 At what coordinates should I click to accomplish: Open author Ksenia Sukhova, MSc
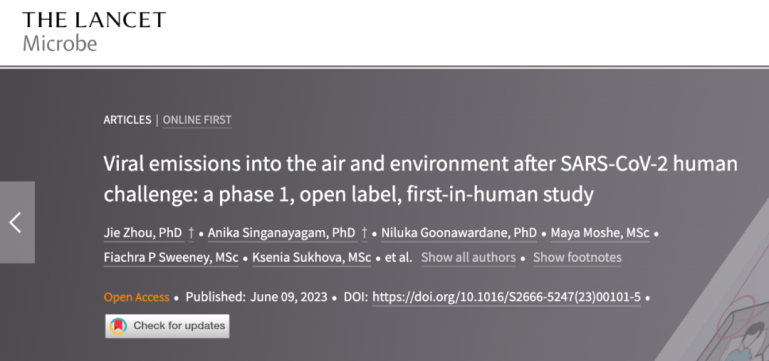point(312,258)
